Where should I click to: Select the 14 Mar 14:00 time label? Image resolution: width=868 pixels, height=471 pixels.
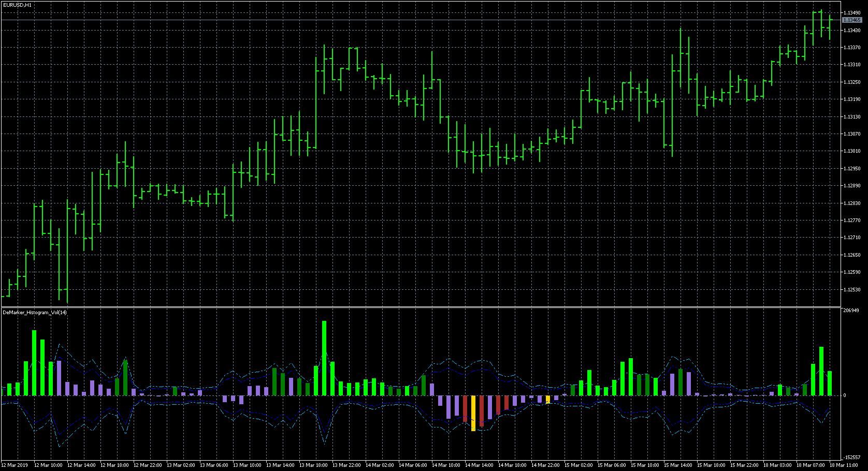(479, 465)
